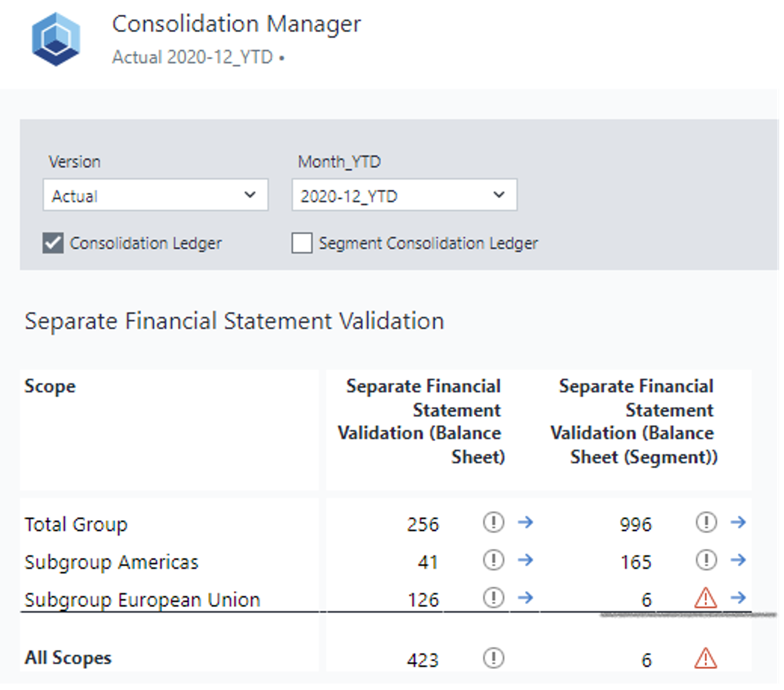This screenshot has width=784, height=690.
Task: Open Total Group segment validation arrow
Action: tap(738, 522)
